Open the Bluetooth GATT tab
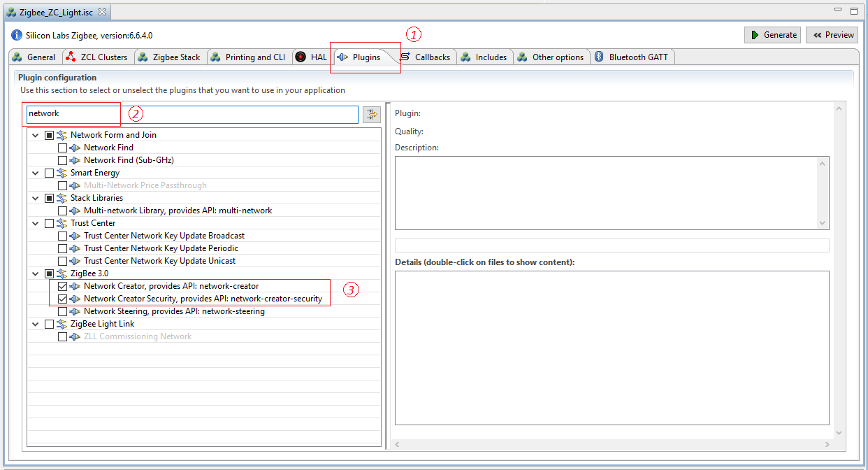 point(632,57)
